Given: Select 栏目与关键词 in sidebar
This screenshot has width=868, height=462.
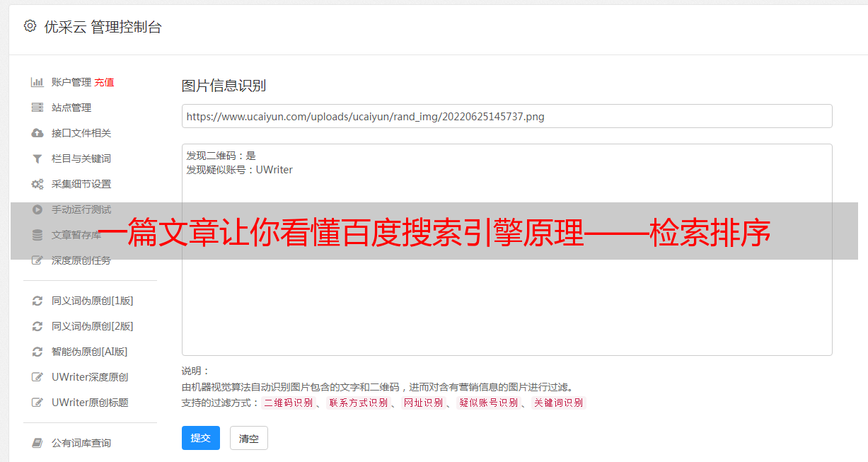Looking at the screenshot, I should pos(81,158).
